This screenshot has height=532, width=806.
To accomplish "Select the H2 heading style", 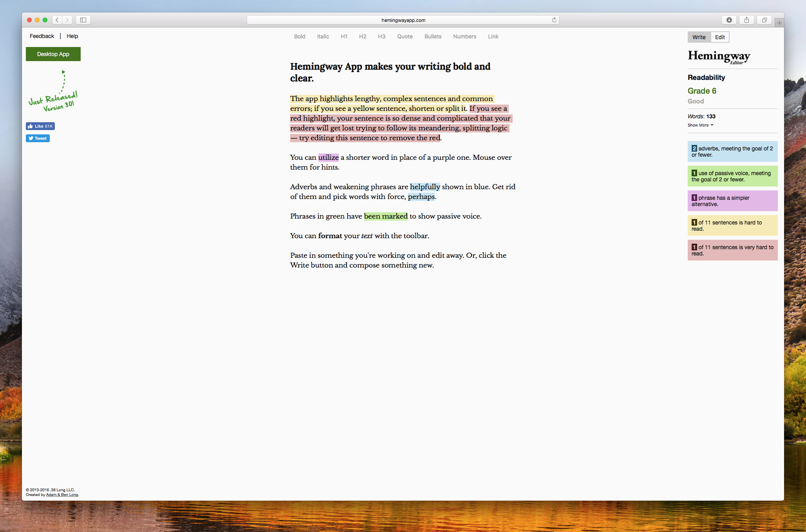I will [x=363, y=36].
